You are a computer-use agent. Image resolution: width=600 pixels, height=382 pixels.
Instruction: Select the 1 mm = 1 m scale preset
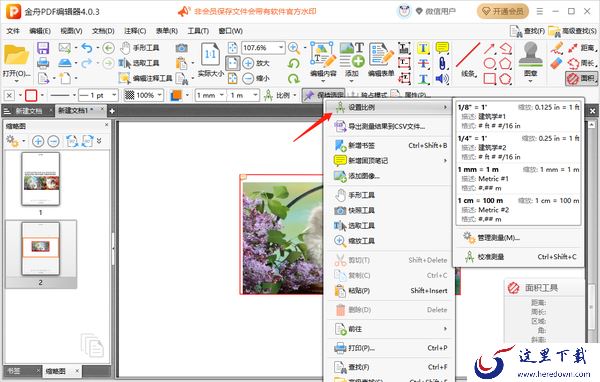pos(518,178)
